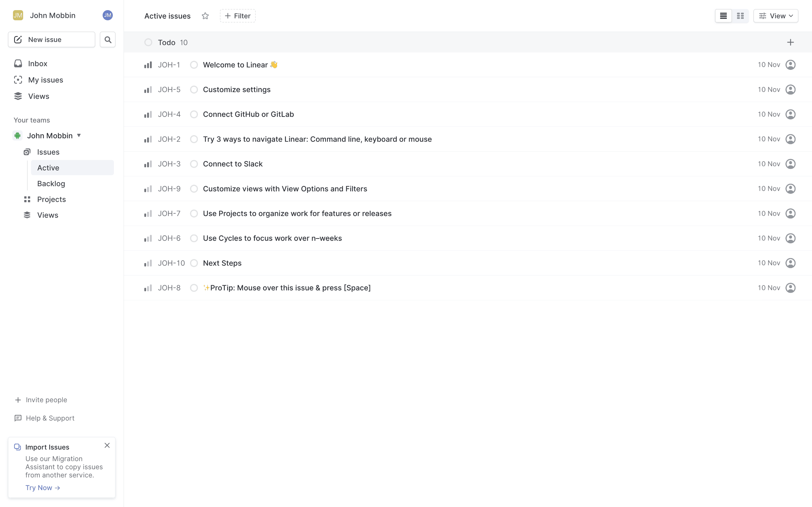Switch to list layout icon
The width and height of the screenshot is (812, 507).
tap(723, 16)
